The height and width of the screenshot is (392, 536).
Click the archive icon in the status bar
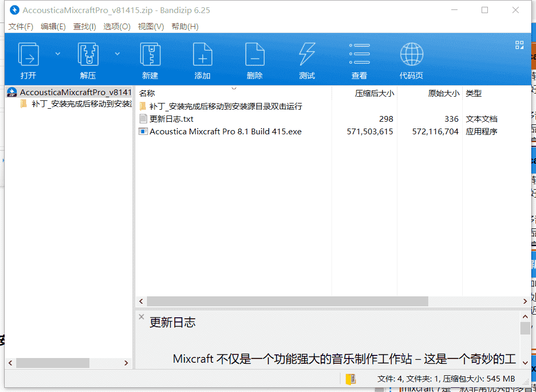click(x=351, y=379)
